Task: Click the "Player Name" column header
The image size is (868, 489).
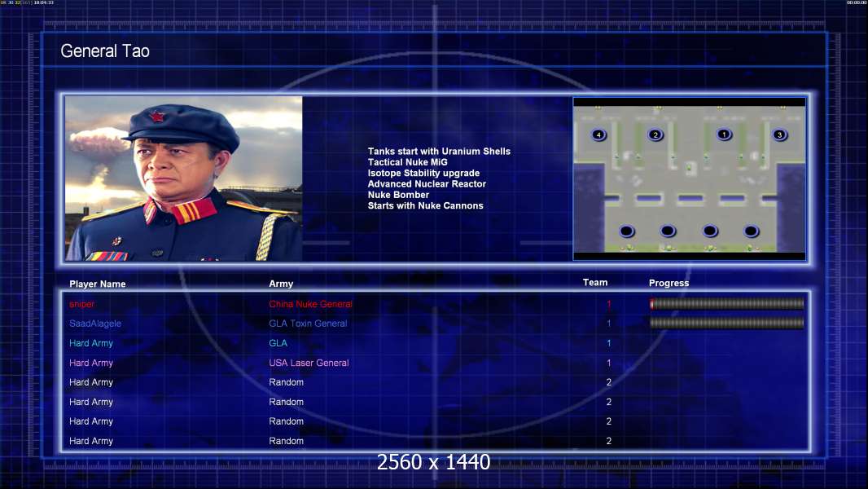Action: coord(98,284)
